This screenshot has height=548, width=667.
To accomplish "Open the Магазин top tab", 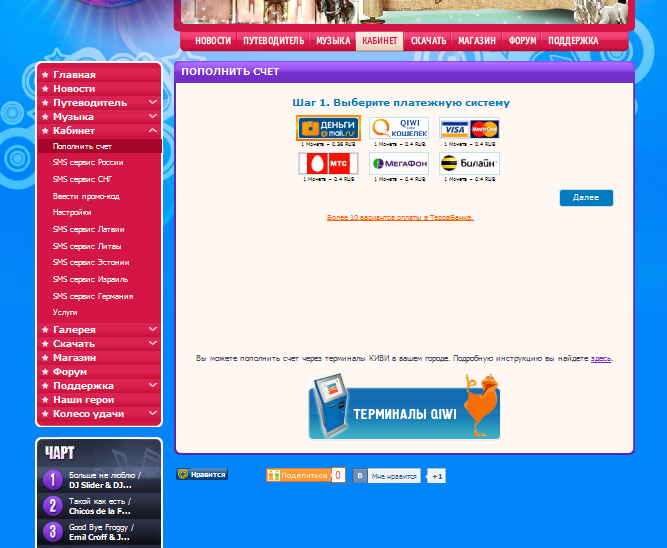I will point(477,41).
